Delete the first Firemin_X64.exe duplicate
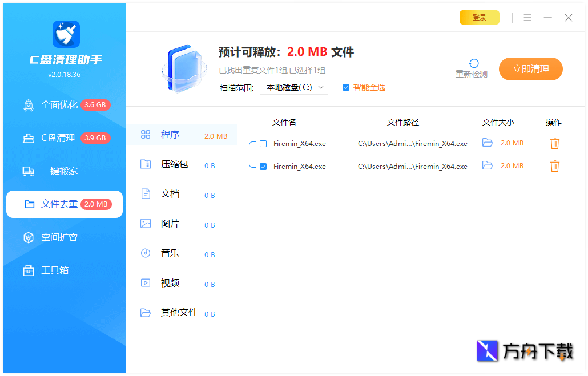 click(x=554, y=143)
